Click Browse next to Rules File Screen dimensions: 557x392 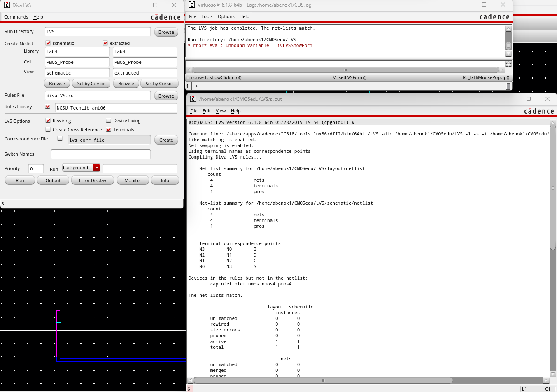166,96
